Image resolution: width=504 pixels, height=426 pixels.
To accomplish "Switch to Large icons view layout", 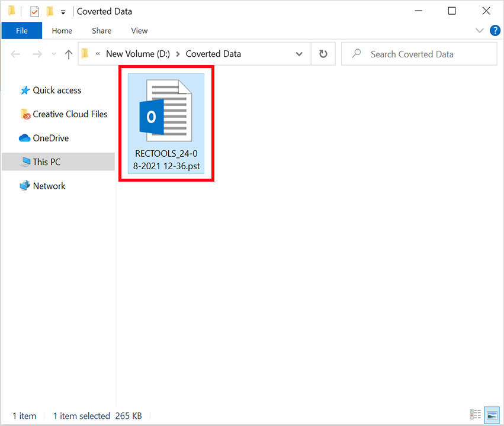I will (x=492, y=415).
